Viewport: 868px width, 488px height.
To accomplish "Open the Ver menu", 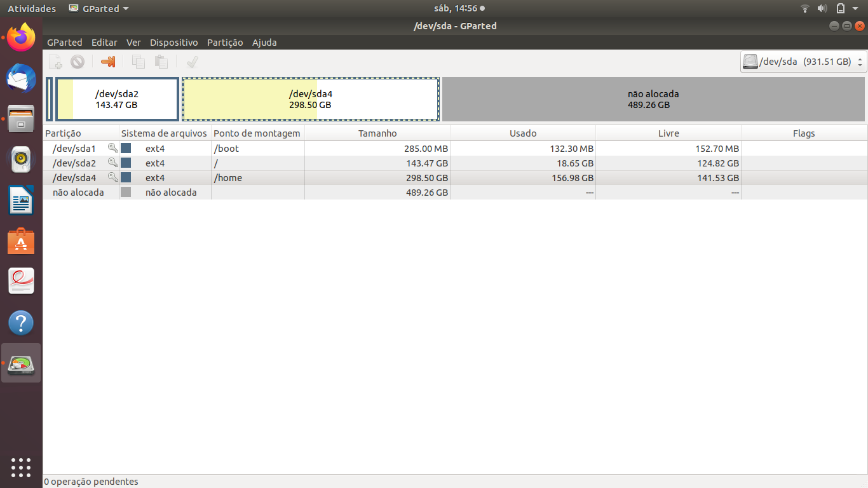I will pyautogui.click(x=133, y=43).
